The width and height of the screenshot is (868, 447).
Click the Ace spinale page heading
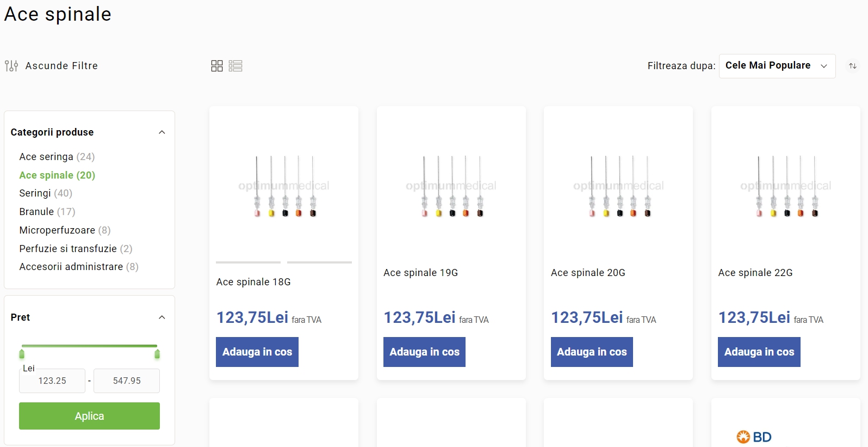coord(58,14)
